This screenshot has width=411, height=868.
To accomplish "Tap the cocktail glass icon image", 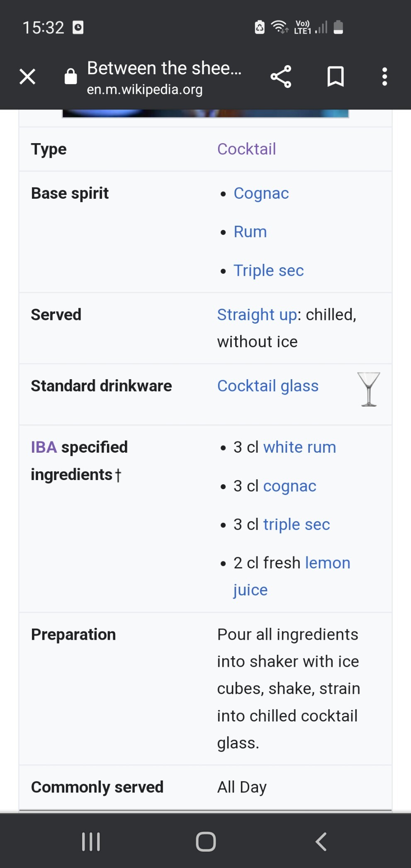I will pyautogui.click(x=369, y=389).
